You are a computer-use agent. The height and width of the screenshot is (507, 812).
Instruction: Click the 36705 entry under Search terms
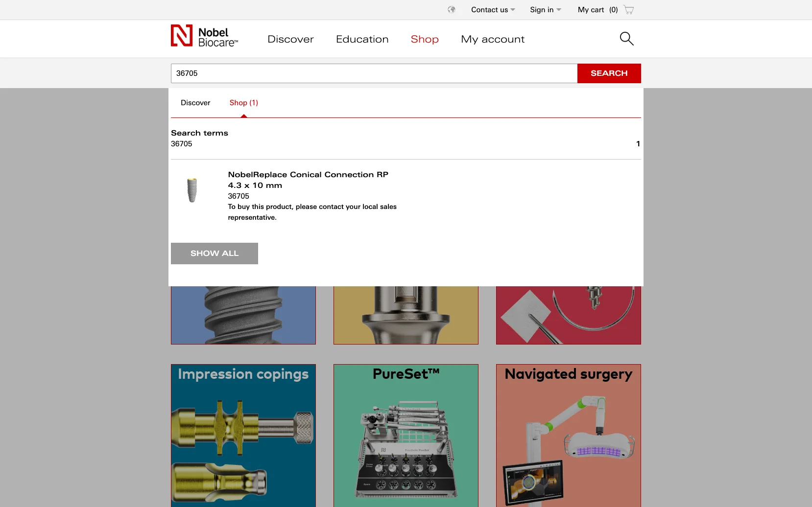(x=182, y=144)
